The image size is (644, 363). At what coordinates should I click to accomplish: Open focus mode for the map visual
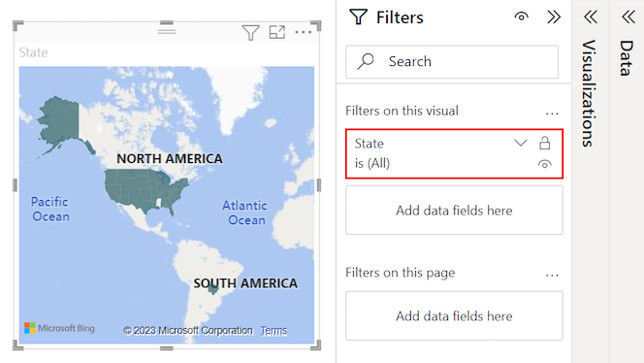[276, 32]
